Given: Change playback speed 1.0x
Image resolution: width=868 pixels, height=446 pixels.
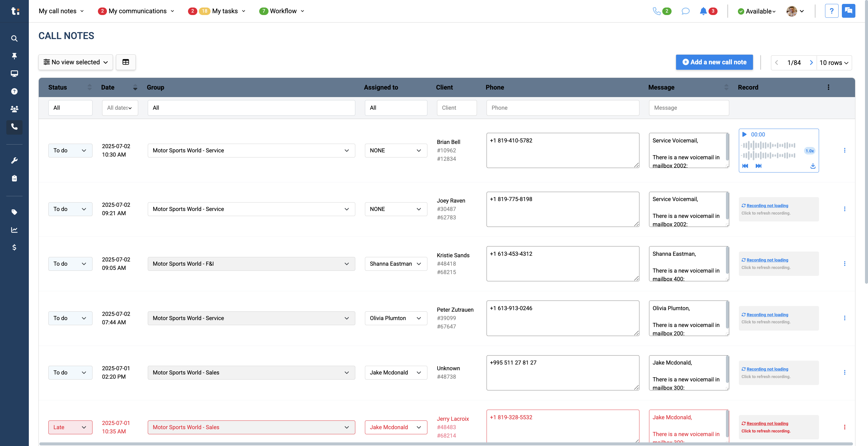Looking at the screenshot, I should point(810,151).
